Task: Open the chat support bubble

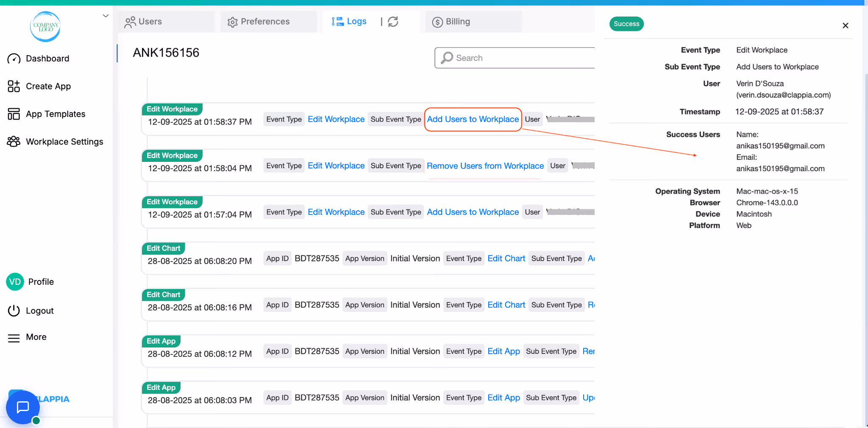Action: (x=23, y=407)
